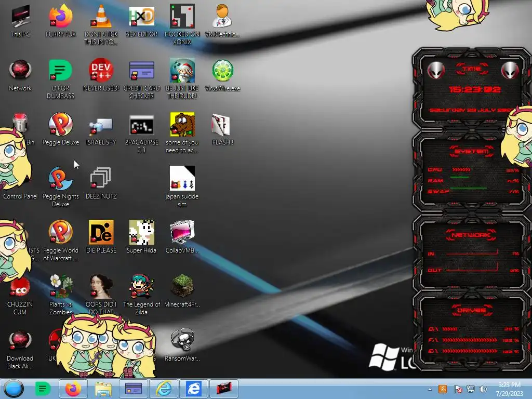The width and height of the screenshot is (532, 399).
Task: Launch the Minecraft4Fr grass block shortcut
Action: pyautogui.click(x=182, y=291)
